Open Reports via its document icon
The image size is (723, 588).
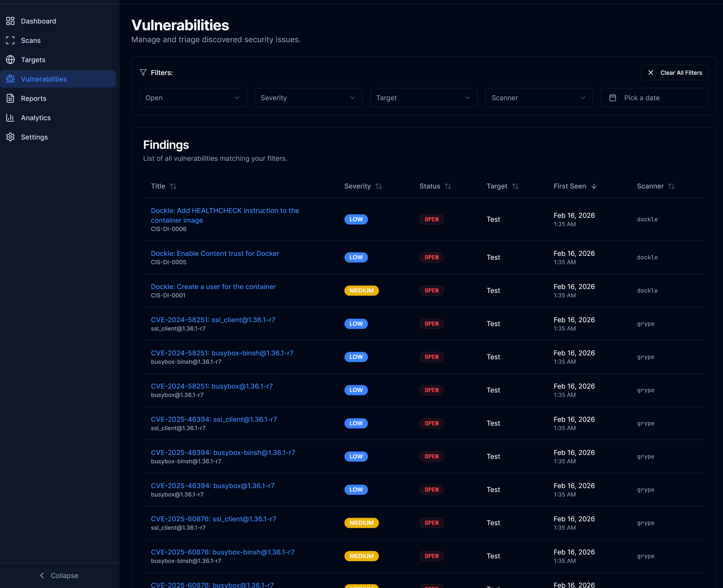click(10, 98)
